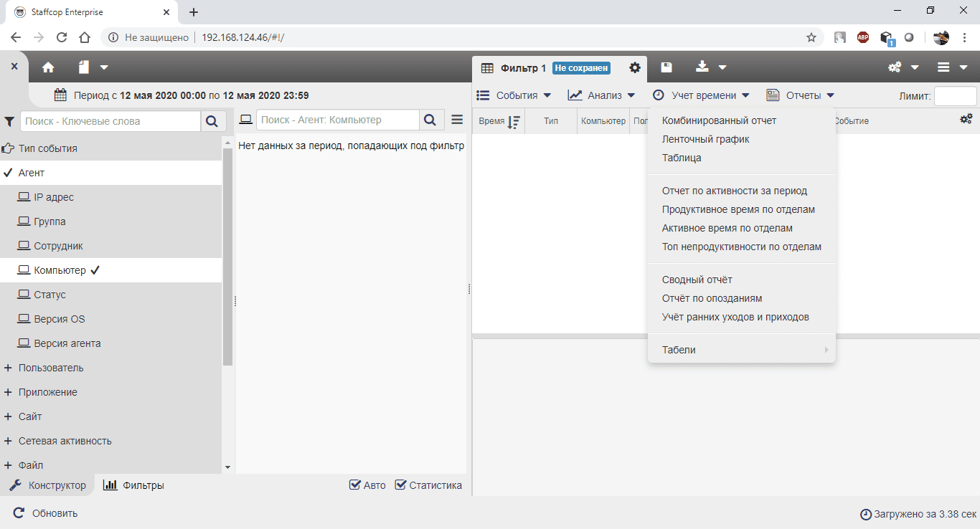Bookmark this page with the star
This screenshot has width=980, height=529.
click(x=811, y=37)
